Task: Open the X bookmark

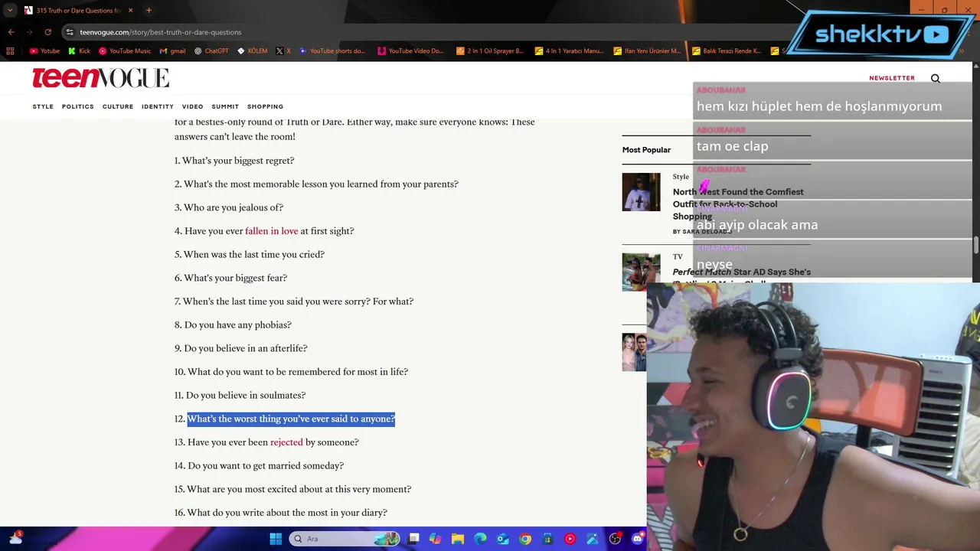Action: [x=283, y=51]
